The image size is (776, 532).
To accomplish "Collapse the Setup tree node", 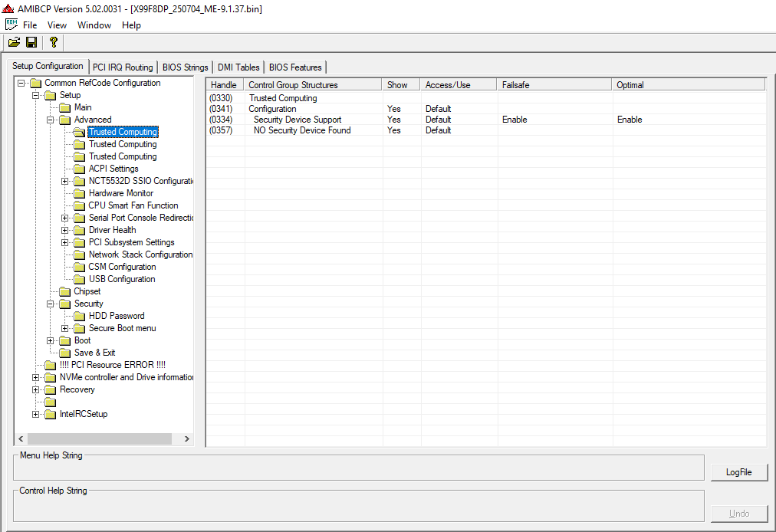I will pyautogui.click(x=35, y=96).
